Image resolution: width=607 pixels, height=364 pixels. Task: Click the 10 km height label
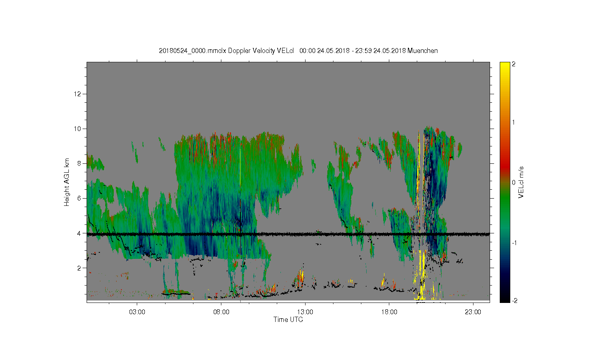click(x=77, y=129)
